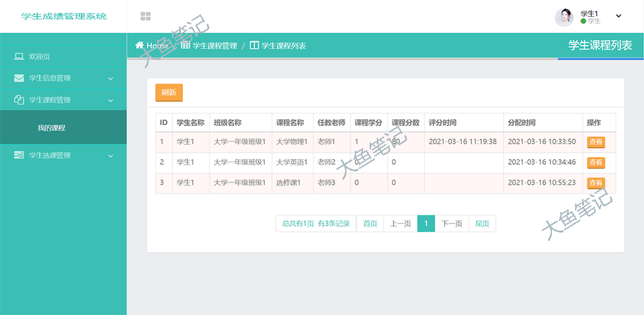Click the 学生名称 column header
The width and height of the screenshot is (644, 315).
191,122
